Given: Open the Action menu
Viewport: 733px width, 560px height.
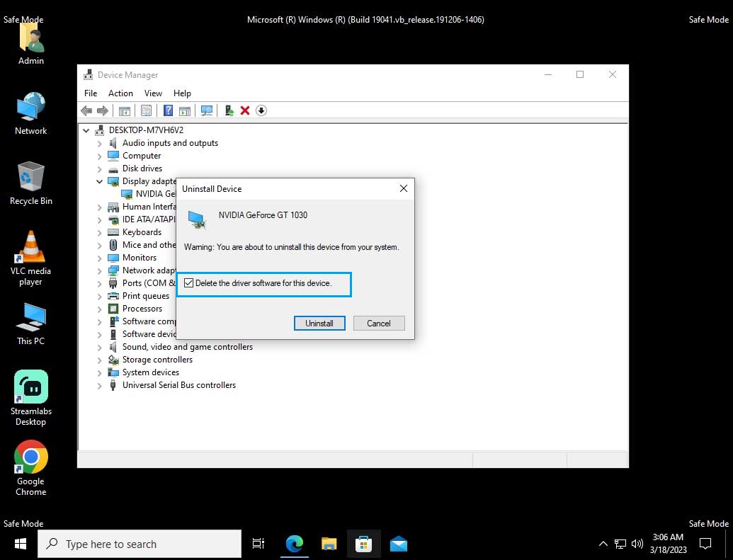Looking at the screenshot, I should click(120, 93).
